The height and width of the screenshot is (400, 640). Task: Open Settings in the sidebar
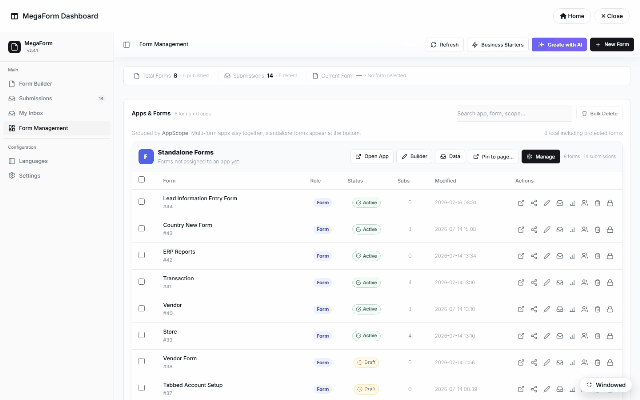pyautogui.click(x=57, y=176)
